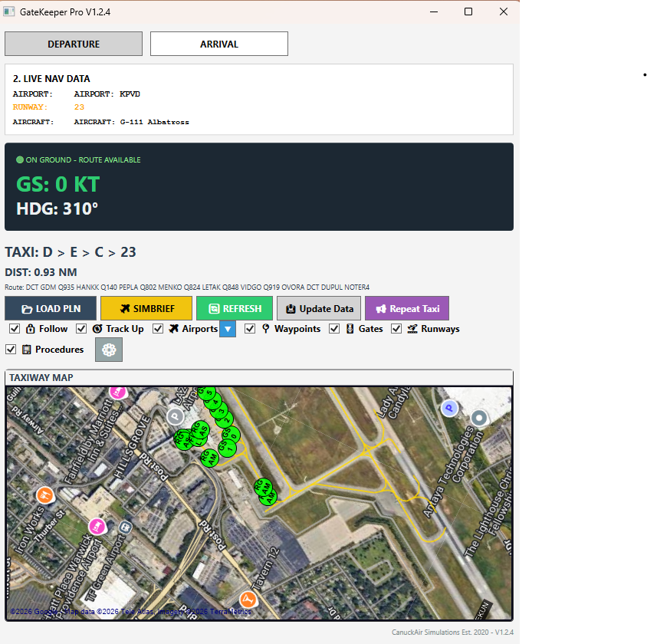Image resolution: width=647 pixels, height=644 pixels.
Task: Click the KPVD airport value
Action: [130, 94]
